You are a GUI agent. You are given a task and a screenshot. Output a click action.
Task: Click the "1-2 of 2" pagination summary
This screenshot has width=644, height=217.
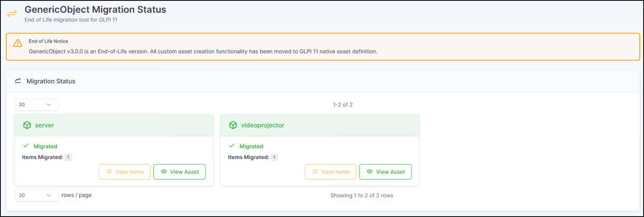point(343,104)
